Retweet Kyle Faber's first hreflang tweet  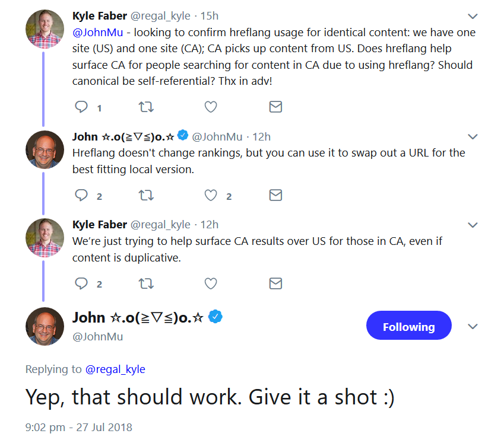[x=145, y=107]
